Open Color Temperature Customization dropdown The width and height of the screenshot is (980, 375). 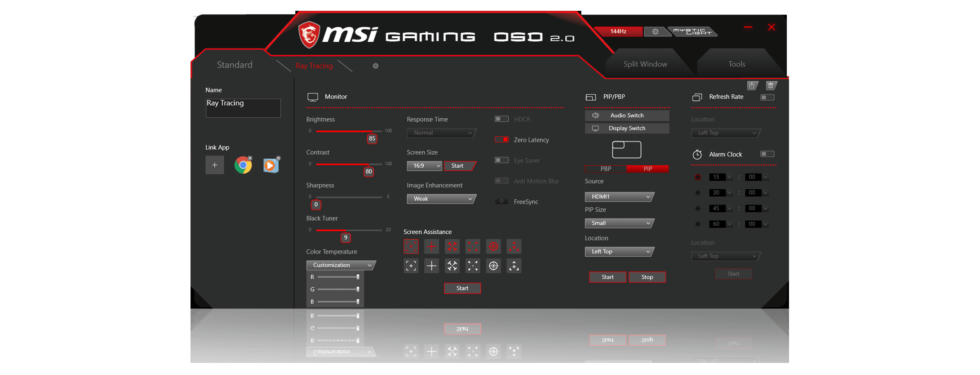[x=341, y=265]
